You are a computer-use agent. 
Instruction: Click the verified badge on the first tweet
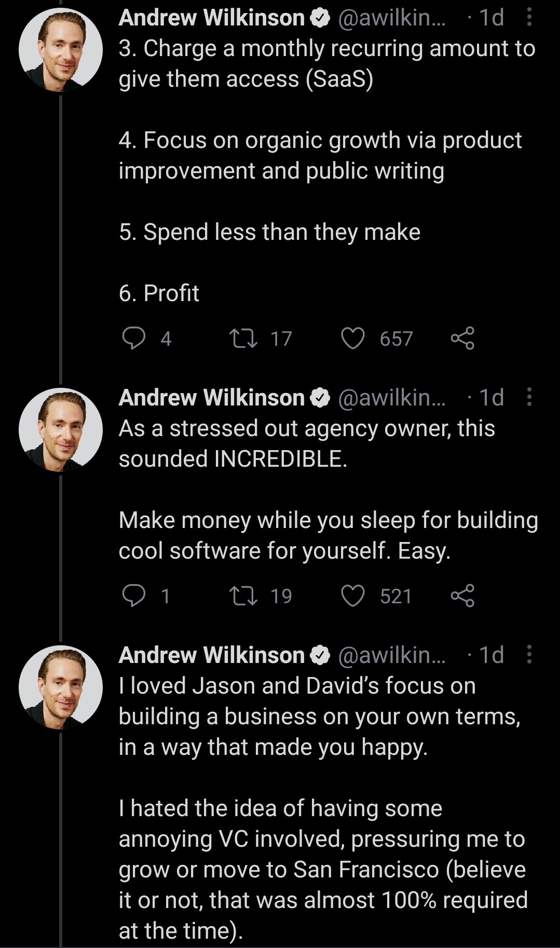coord(320,19)
